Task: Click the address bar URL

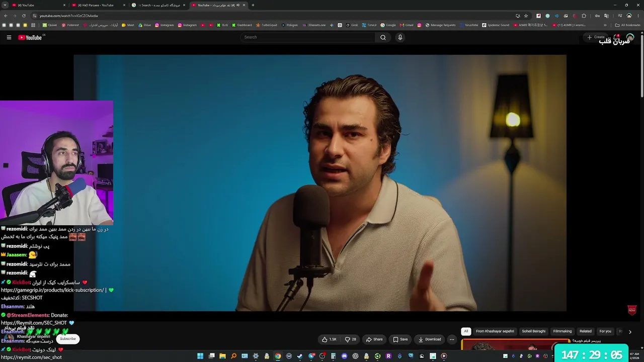Action: pyautogui.click(x=69, y=16)
